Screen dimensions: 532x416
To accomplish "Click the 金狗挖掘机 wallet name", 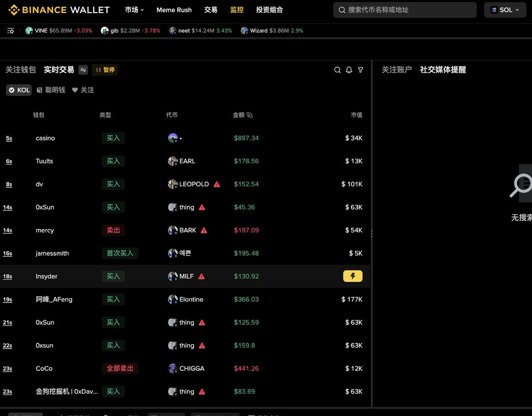I will (x=66, y=392).
